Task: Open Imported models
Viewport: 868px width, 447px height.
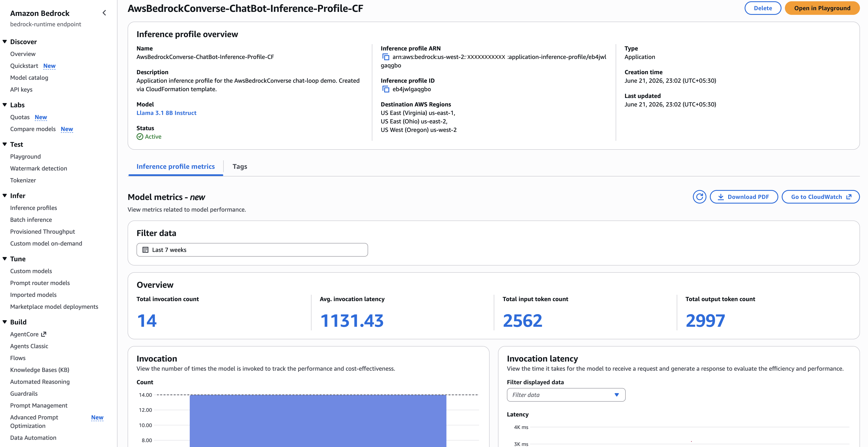Action: click(33, 295)
